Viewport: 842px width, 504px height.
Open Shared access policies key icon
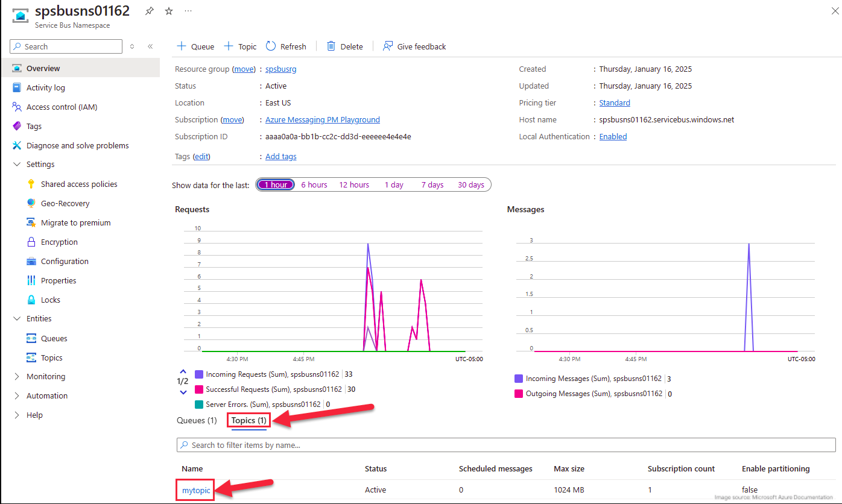(x=31, y=184)
